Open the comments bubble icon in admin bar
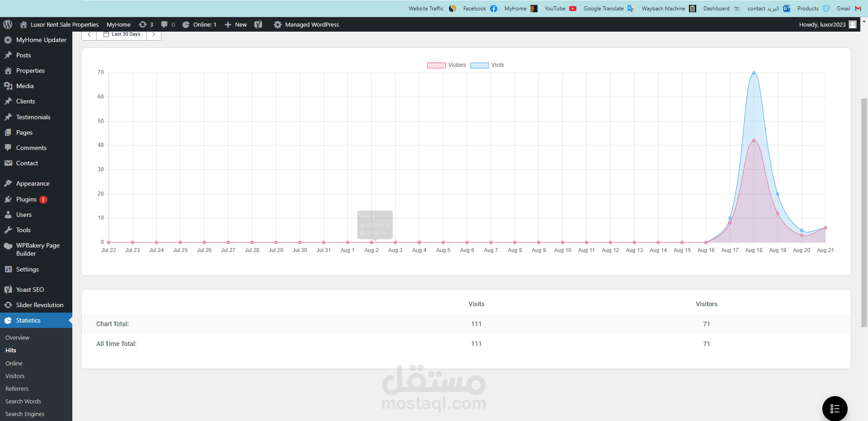The height and width of the screenshot is (421, 868). click(x=164, y=24)
